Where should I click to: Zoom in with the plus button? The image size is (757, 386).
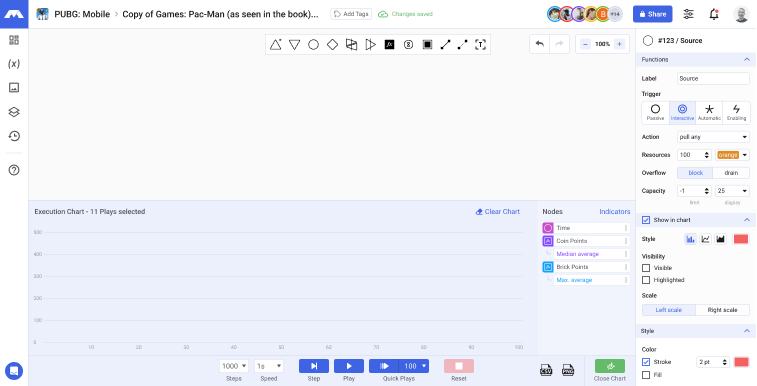619,44
